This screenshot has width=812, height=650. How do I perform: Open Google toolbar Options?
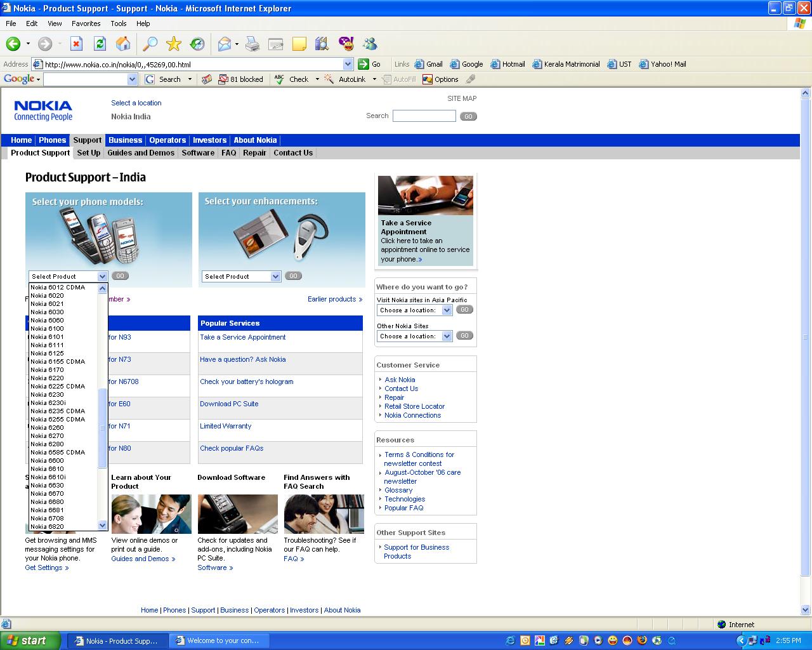click(440, 79)
